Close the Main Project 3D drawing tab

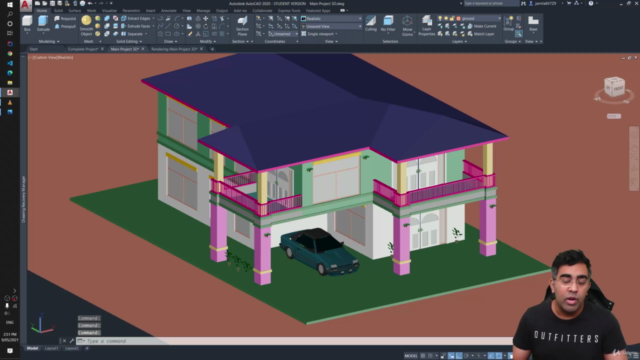[143, 49]
